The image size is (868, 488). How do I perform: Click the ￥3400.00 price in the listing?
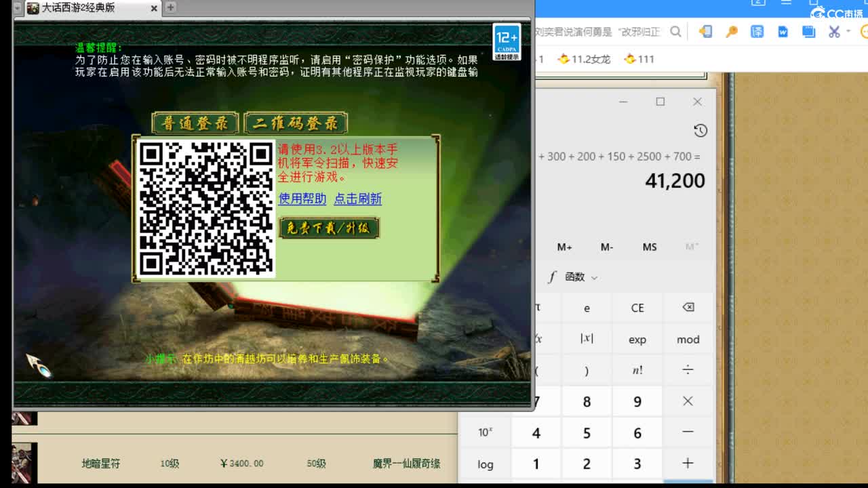(x=242, y=464)
